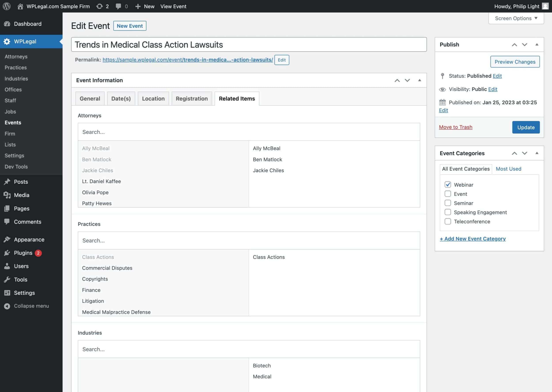Image resolution: width=552 pixels, height=392 pixels.
Task: Click the Plugins plug icon
Action: (7, 253)
